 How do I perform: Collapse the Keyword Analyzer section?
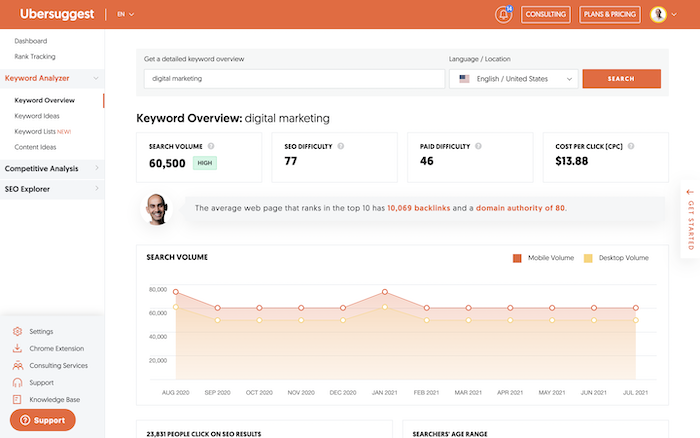pyautogui.click(x=52, y=78)
